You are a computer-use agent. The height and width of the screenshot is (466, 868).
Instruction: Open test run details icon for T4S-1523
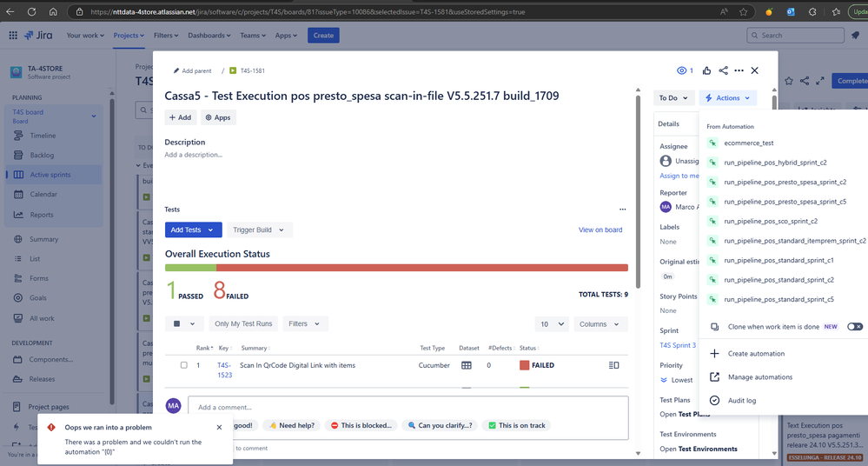(x=613, y=365)
